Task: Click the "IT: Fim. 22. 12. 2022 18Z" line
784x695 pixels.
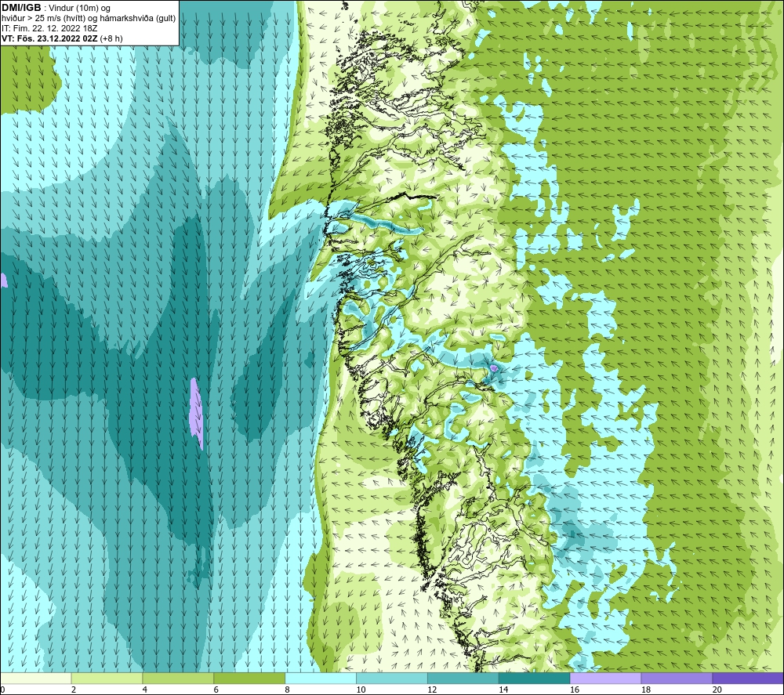Action: [x=49, y=28]
